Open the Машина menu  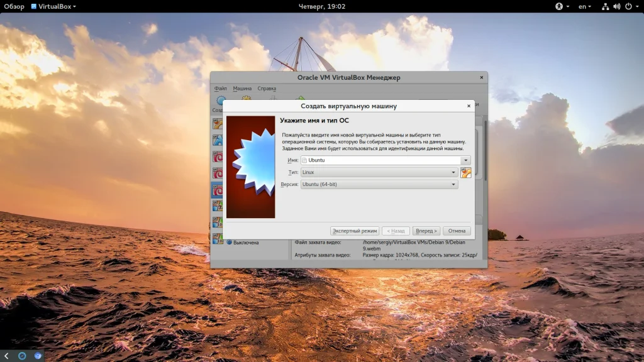[x=242, y=89]
